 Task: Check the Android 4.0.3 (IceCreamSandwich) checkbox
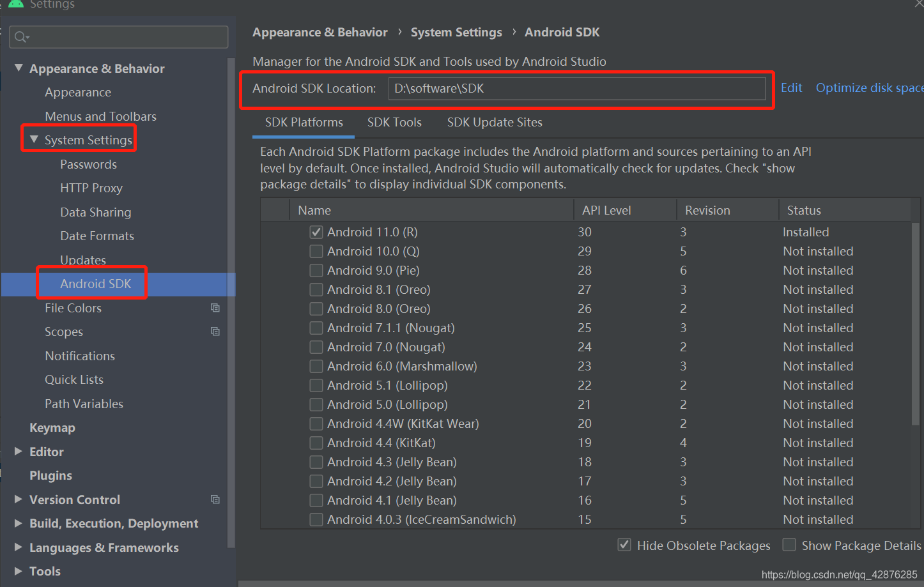point(316,519)
